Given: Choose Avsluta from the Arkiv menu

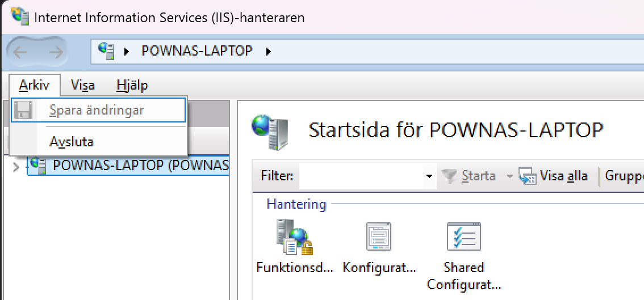Looking at the screenshot, I should [72, 142].
